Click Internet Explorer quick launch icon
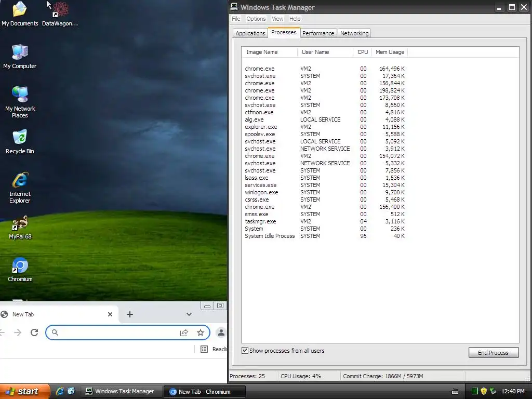 (x=60, y=391)
